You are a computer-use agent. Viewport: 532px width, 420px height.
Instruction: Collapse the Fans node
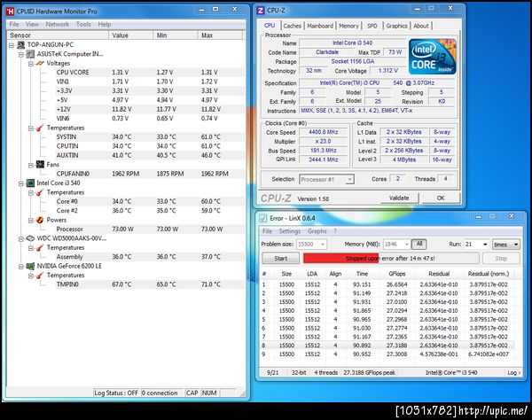pyautogui.click(x=31, y=165)
